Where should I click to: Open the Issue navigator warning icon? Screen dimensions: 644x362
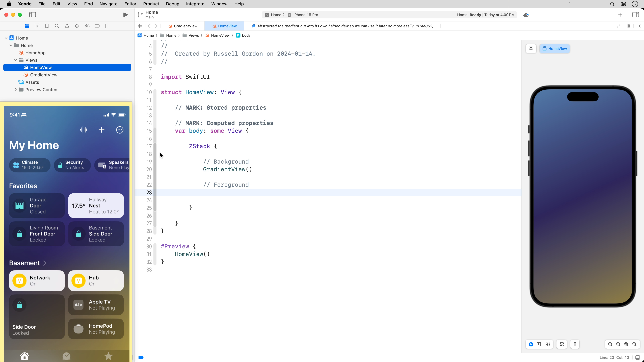tap(67, 26)
